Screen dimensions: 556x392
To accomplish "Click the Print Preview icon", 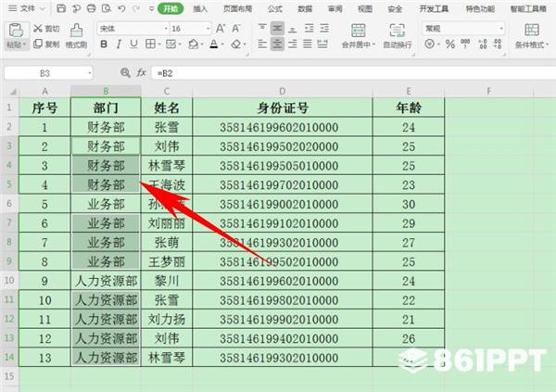I will pos(107,8).
